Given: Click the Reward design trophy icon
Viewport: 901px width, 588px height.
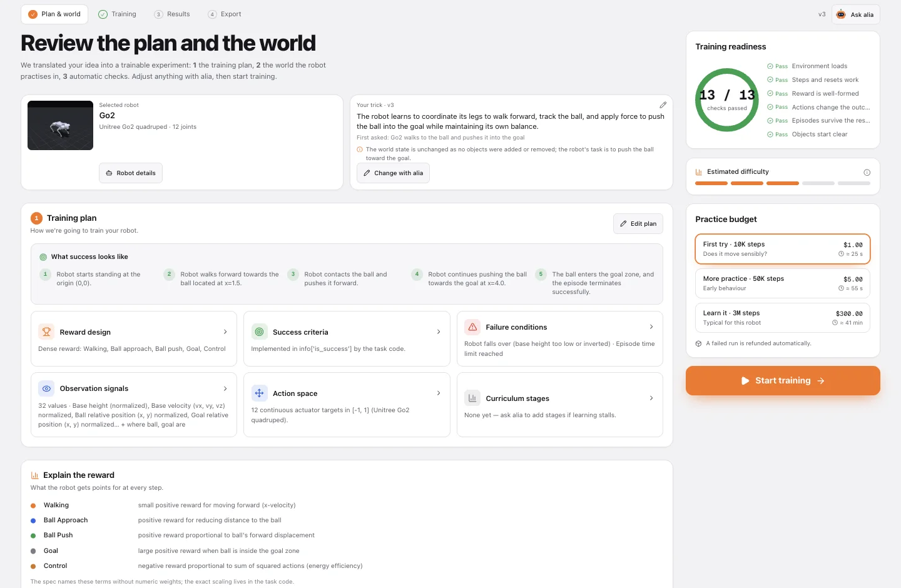Looking at the screenshot, I should coord(46,332).
